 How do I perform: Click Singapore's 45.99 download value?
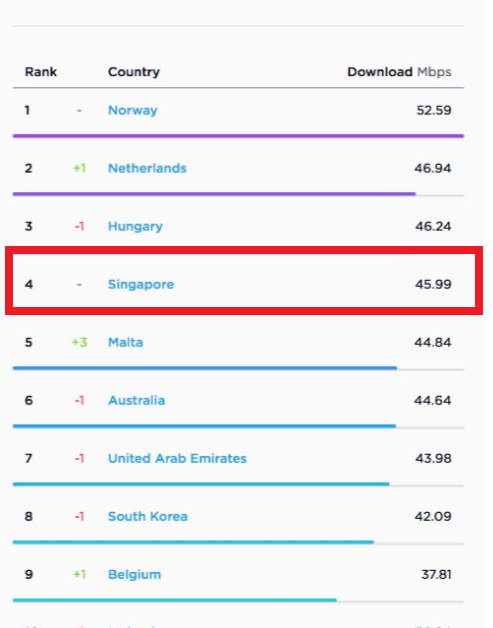[433, 284]
